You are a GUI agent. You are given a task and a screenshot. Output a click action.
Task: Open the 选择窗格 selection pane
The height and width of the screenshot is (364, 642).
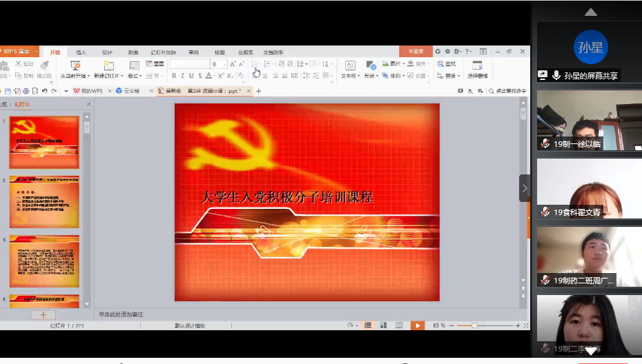(x=477, y=69)
